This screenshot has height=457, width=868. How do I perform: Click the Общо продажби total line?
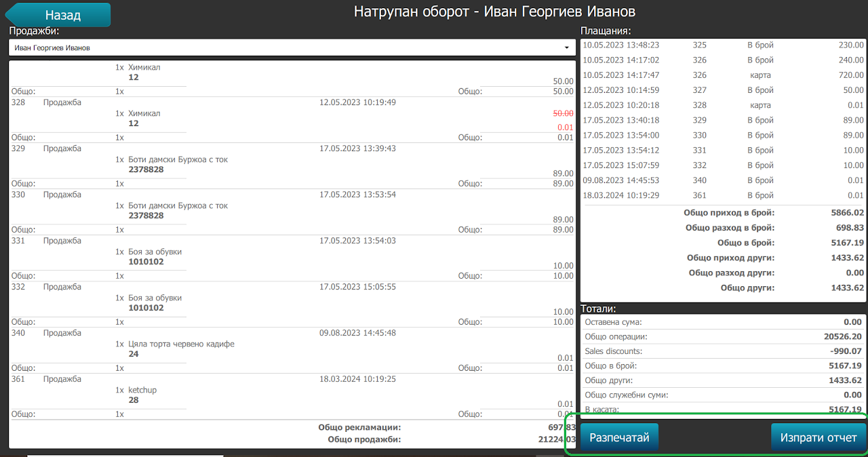tap(450, 439)
